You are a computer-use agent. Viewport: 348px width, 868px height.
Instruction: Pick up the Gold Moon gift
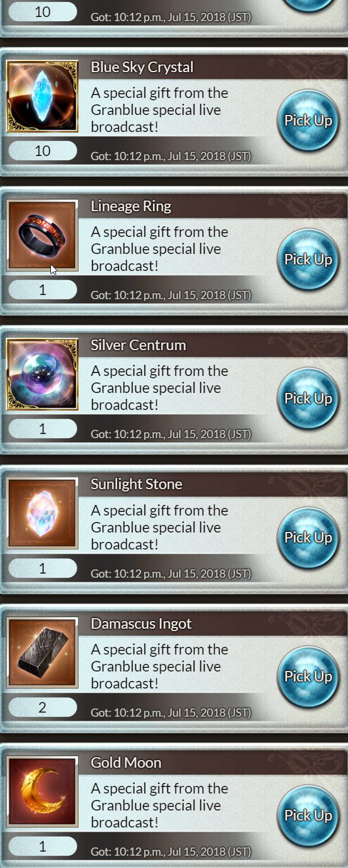(x=308, y=815)
